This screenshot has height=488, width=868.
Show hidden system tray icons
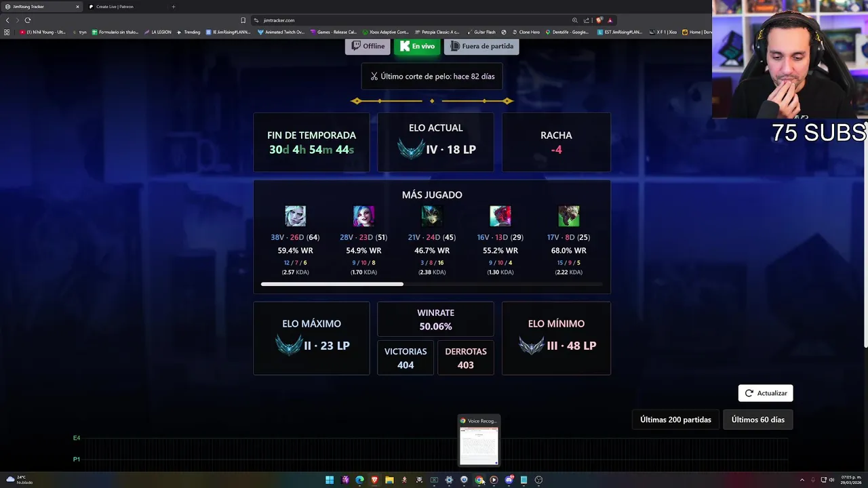(x=802, y=480)
